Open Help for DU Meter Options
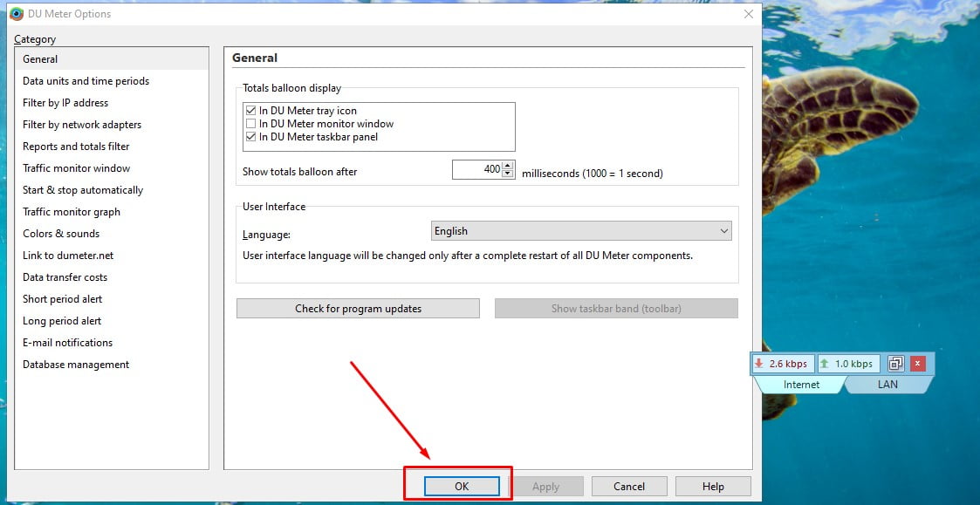This screenshot has width=980, height=505. 713,487
